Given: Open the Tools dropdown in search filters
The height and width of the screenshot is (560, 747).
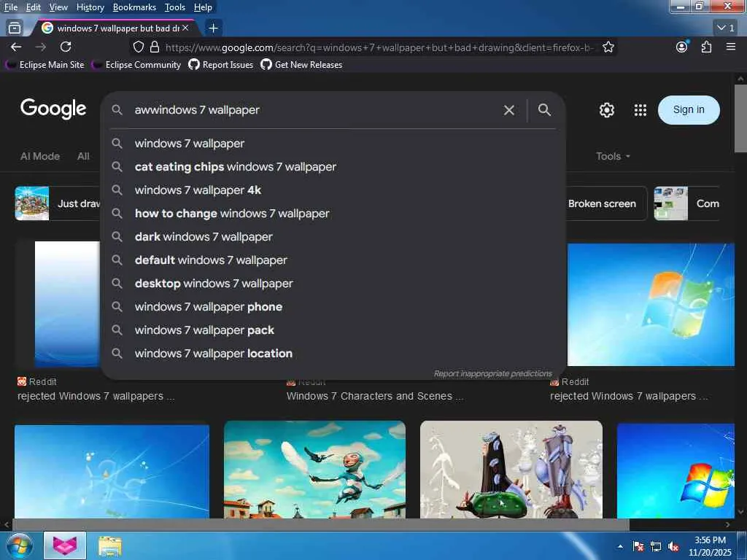Looking at the screenshot, I should pos(613,156).
